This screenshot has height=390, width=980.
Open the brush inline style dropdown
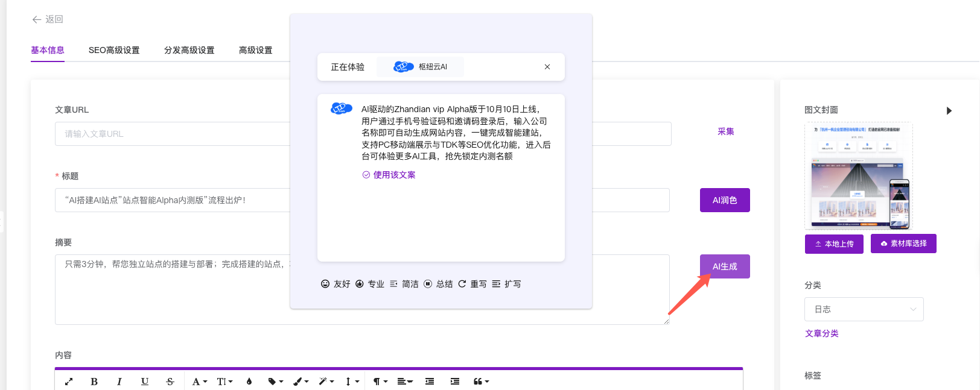coord(301,382)
